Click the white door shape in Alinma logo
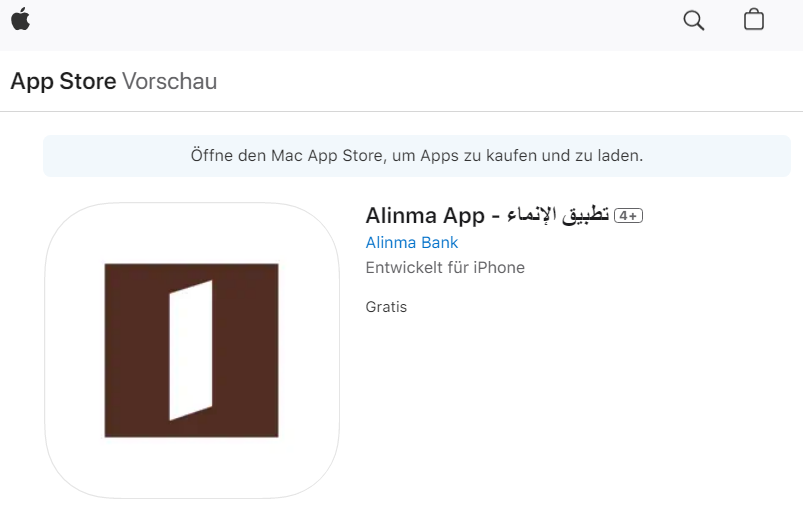 (x=190, y=350)
